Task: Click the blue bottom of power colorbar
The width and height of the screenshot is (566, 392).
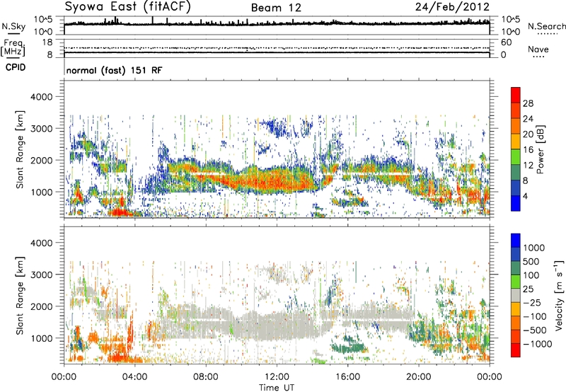Action: 516,203
